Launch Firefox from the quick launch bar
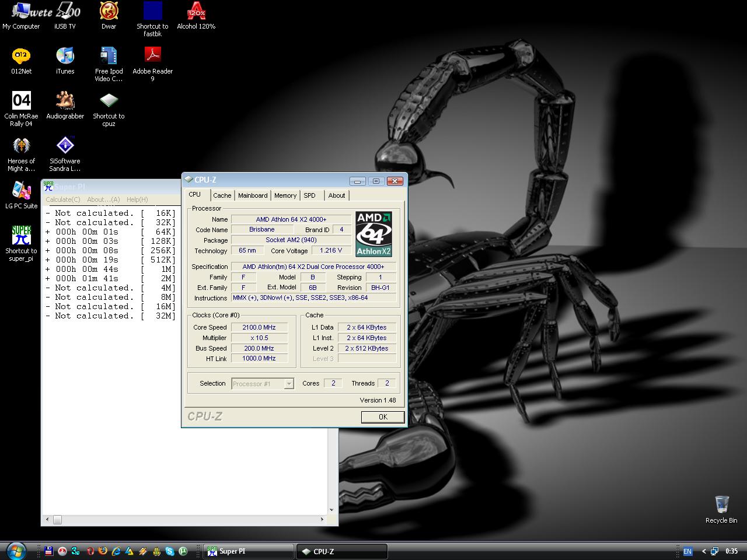747x560 pixels. click(103, 551)
